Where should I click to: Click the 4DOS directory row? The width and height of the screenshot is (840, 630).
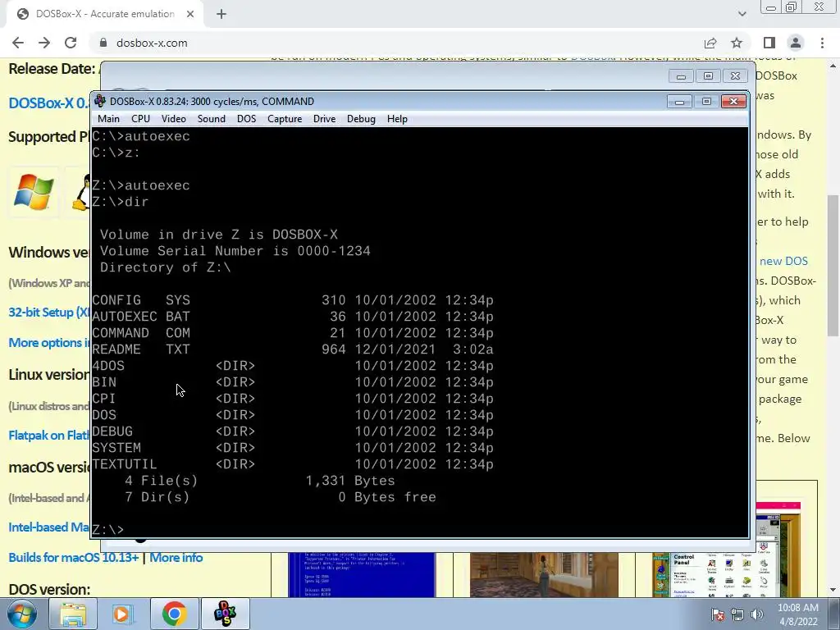click(293, 366)
